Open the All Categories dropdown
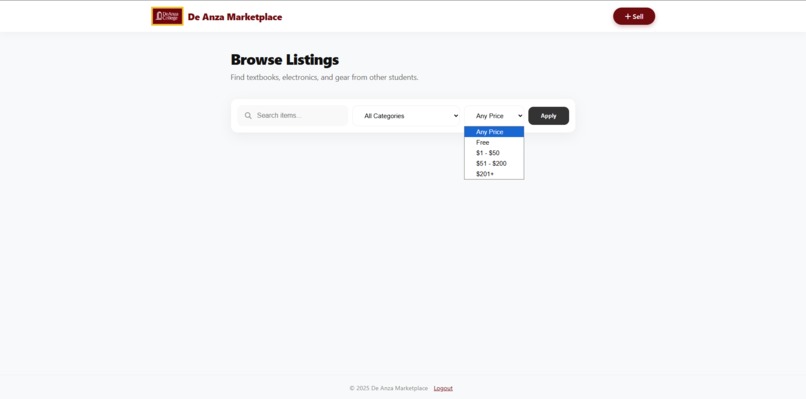806x399 pixels. [406, 116]
